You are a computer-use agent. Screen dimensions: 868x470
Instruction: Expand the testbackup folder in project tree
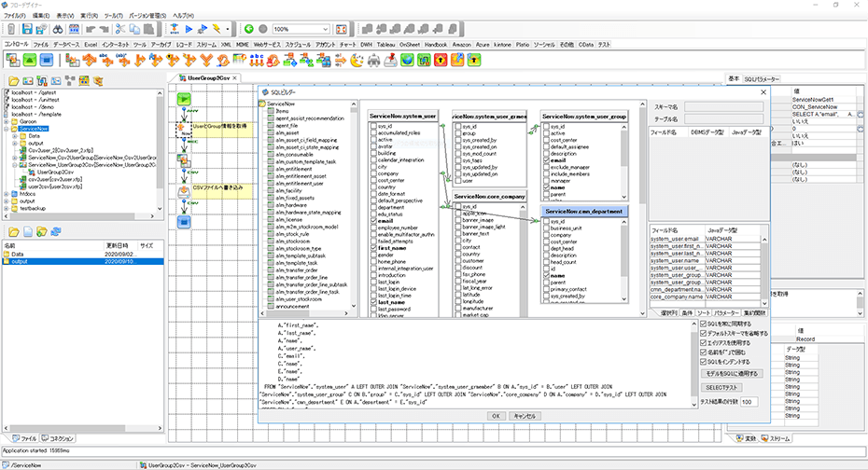click(x=7, y=209)
